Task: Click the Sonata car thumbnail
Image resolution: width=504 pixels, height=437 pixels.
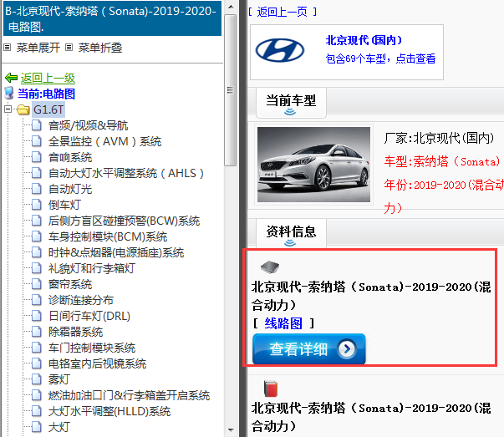Action: (x=313, y=165)
